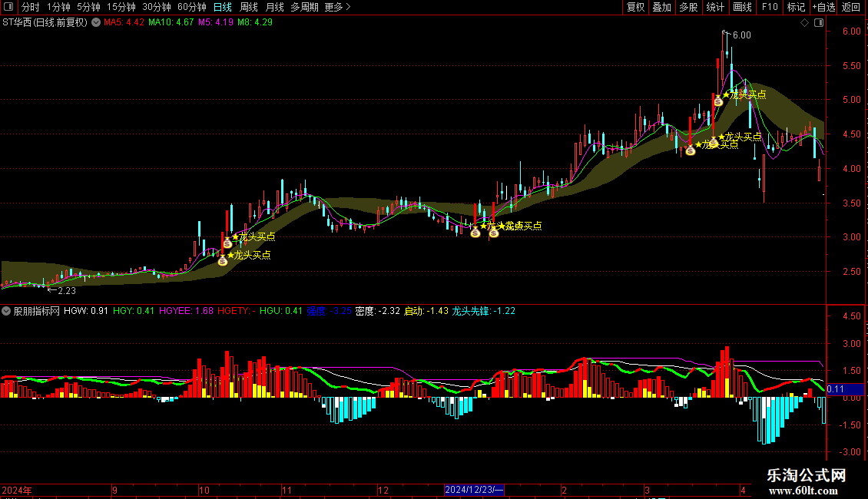Toggle the side panel icon at top-left
Screen dimensions: 868x499
point(8,7)
